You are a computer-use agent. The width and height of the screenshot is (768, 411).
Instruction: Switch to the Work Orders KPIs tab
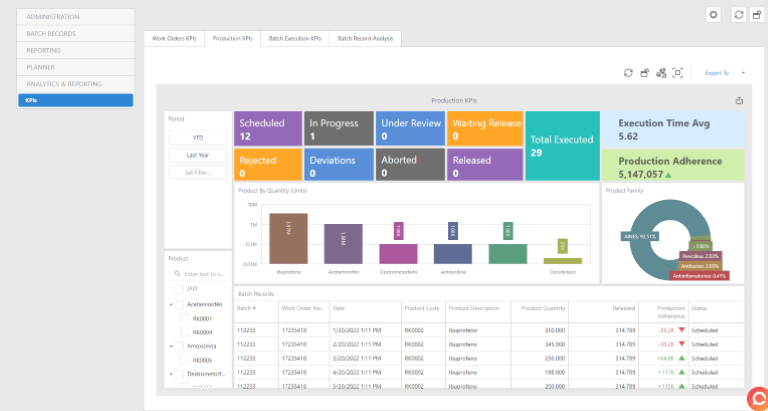174,38
